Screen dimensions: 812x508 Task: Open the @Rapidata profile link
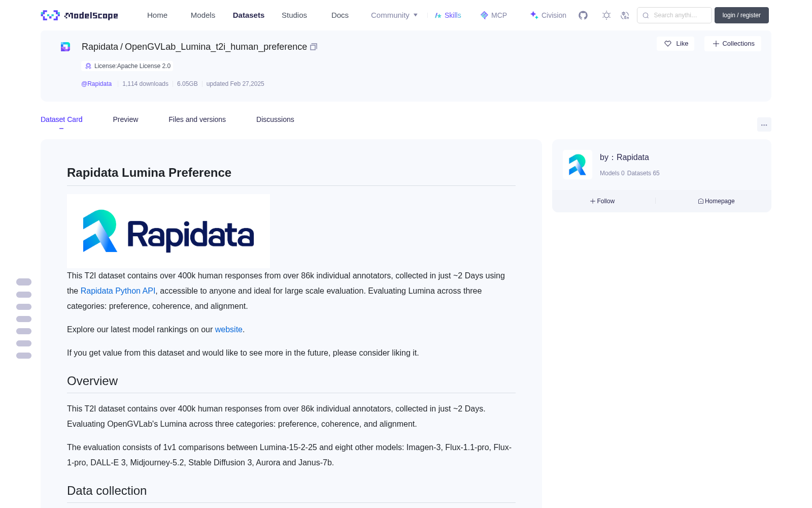[96, 84]
